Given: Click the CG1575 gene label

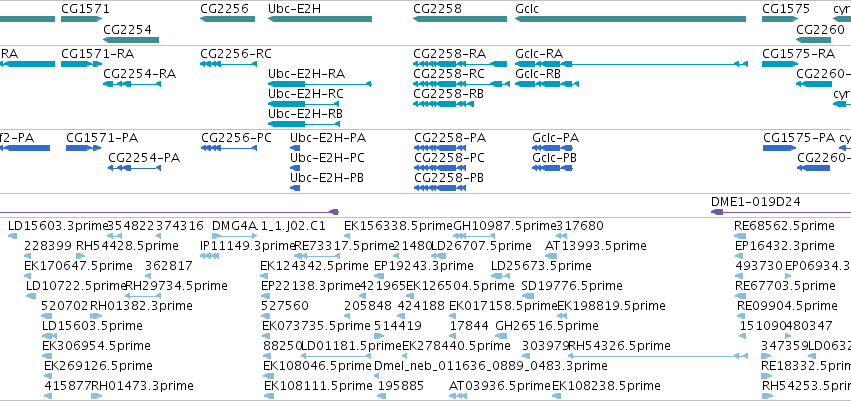Looking at the screenshot, I should click(x=786, y=9).
